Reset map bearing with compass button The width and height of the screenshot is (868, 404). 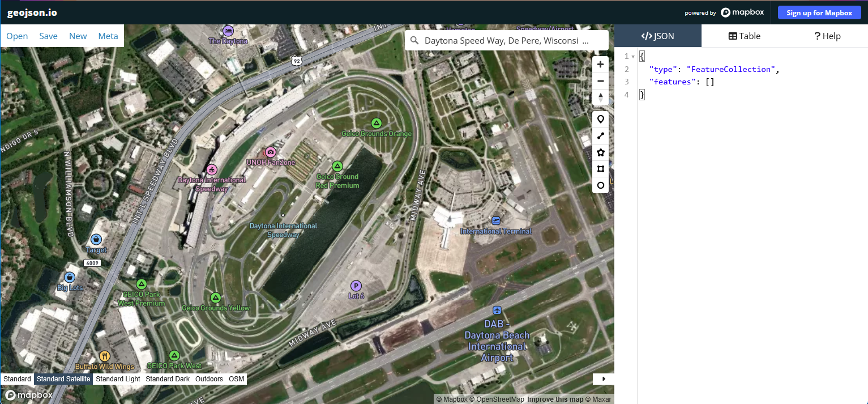coord(600,97)
